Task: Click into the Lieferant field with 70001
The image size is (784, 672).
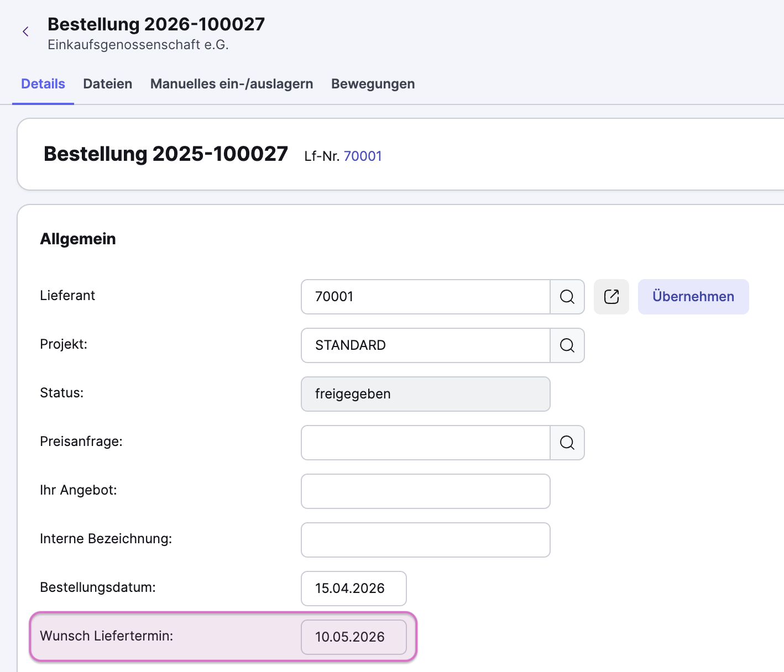Action: point(425,297)
